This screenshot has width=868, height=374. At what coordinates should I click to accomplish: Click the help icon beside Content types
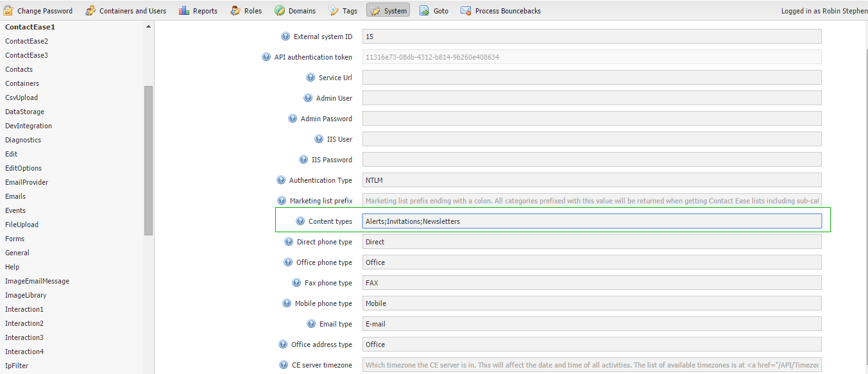[300, 221]
